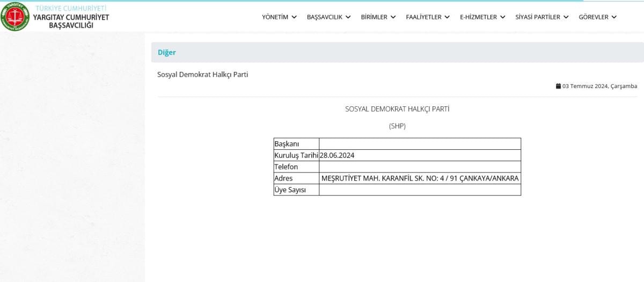Image resolution: width=644 pixels, height=282 pixels.
Task: Click the 03 Temmuz 2024 date text
Action: [x=599, y=86]
